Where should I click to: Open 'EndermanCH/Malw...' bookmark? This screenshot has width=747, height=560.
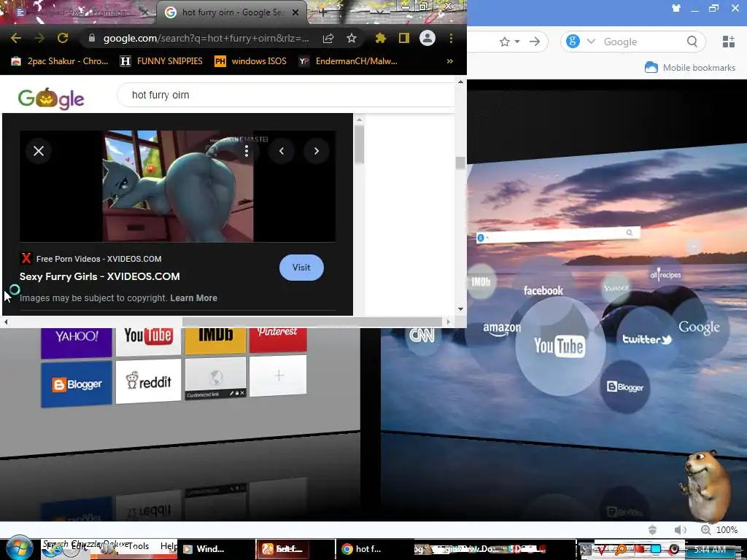[x=348, y=61]
